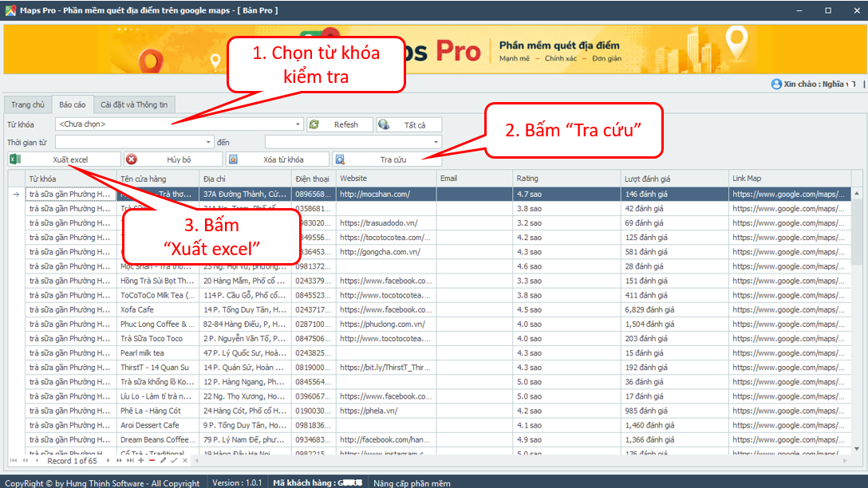This screenshot has height=488, width=868.
Task: Click the https://phela.vn/ website cell
Action: click(386, 411)
